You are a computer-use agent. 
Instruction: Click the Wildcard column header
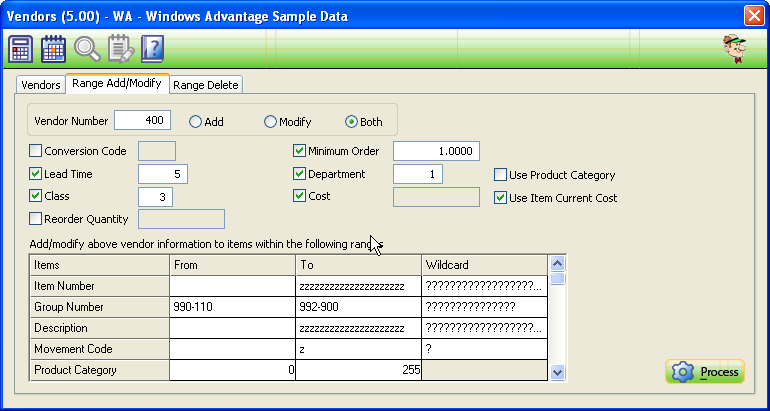pyautogui.click(x=485, y=265)
